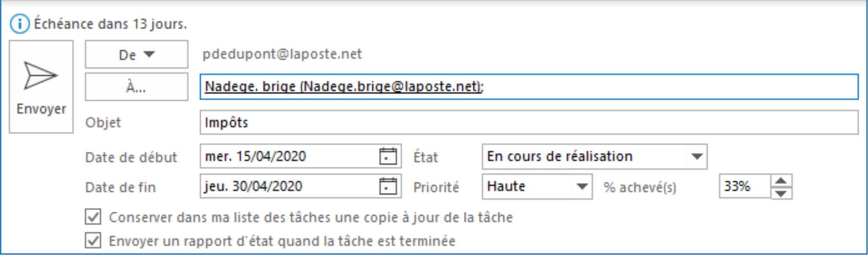Increase % achevé(s) with up arrow

pos(781,181)
